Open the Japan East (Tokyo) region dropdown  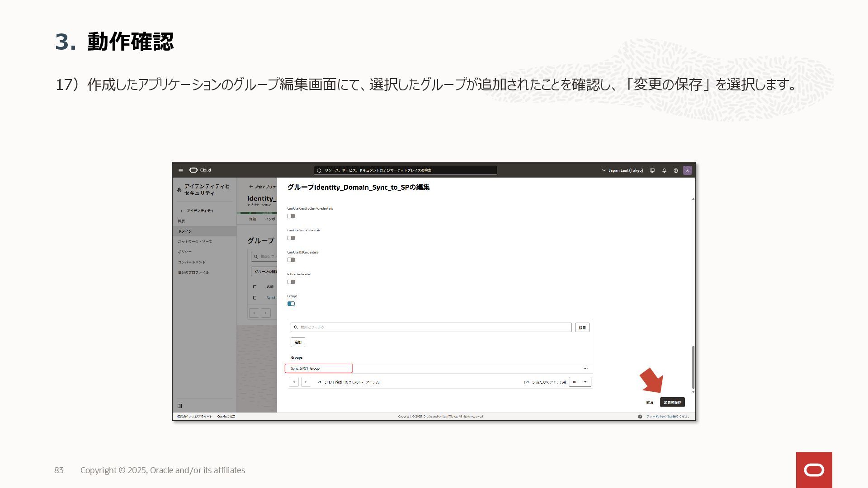pos(623,170)
